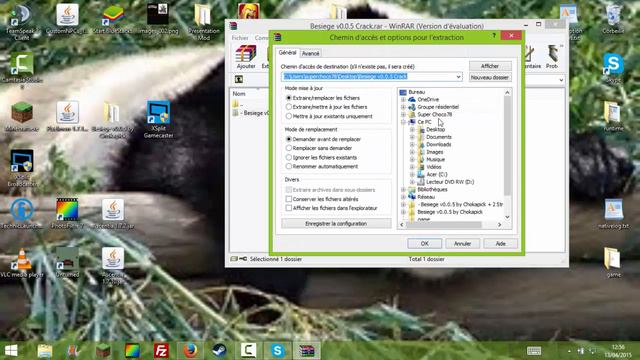Open Firefox from the taskbar
Viewport: 640px width, 360px height.
tap(190, 351)
